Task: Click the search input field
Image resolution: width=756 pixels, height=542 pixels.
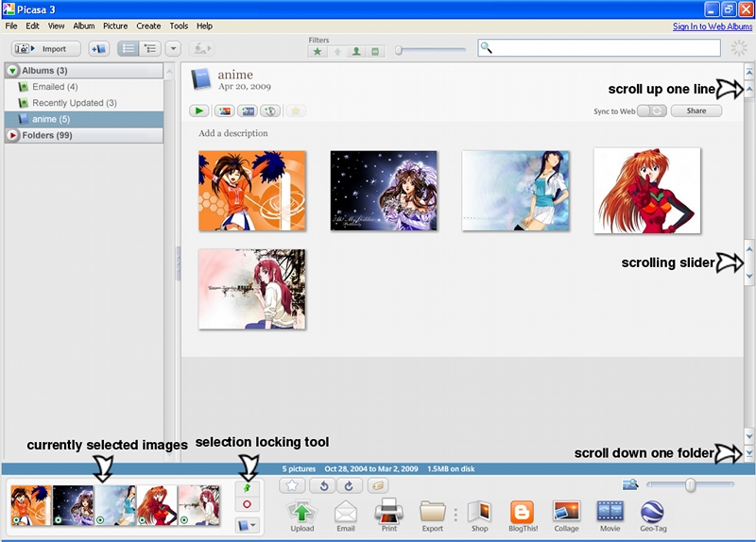Action: pos(599,48)
